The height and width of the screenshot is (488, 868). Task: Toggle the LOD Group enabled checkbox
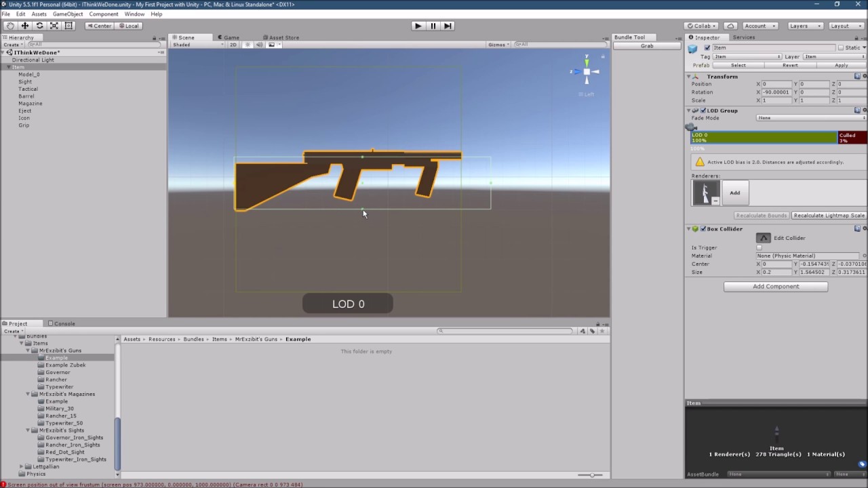click(x=703, y=110)
